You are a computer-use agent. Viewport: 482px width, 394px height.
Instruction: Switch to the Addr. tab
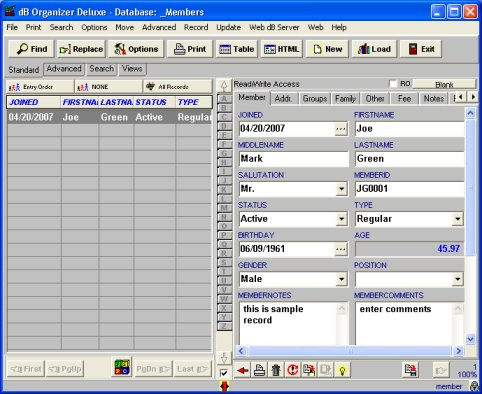coord(284,99)
